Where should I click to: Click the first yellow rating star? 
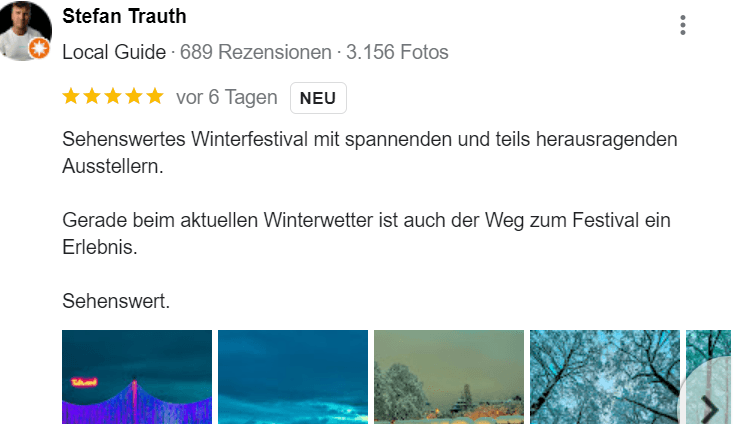71,97
